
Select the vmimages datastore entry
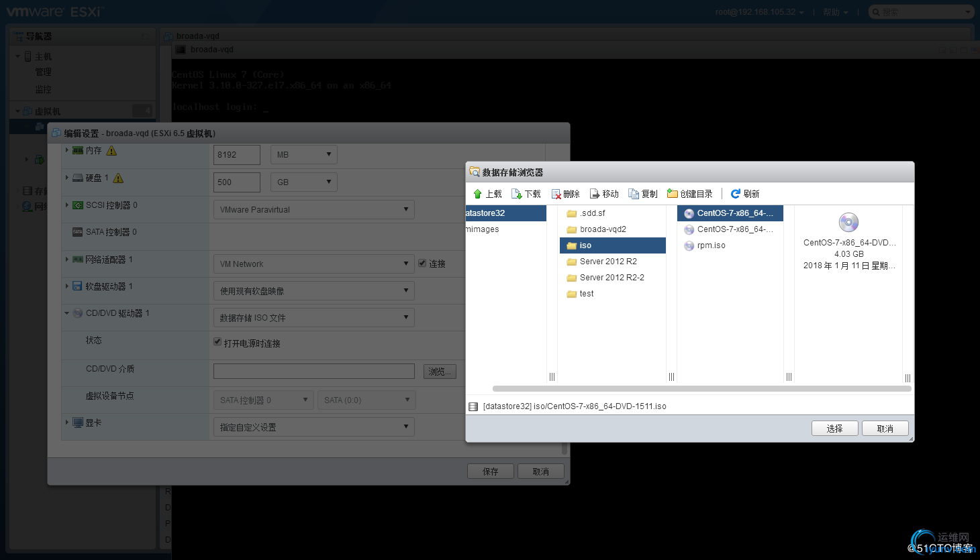coord(506,229)
